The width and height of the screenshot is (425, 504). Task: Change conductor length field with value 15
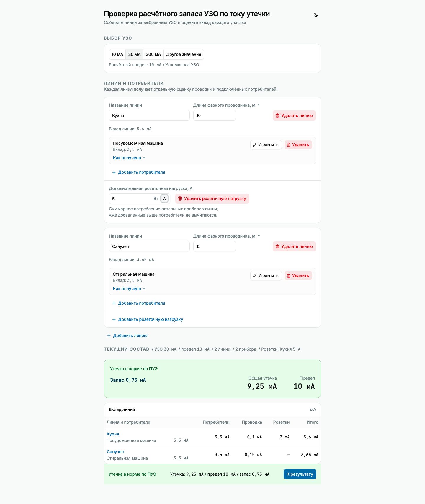(x=215, y=246)
